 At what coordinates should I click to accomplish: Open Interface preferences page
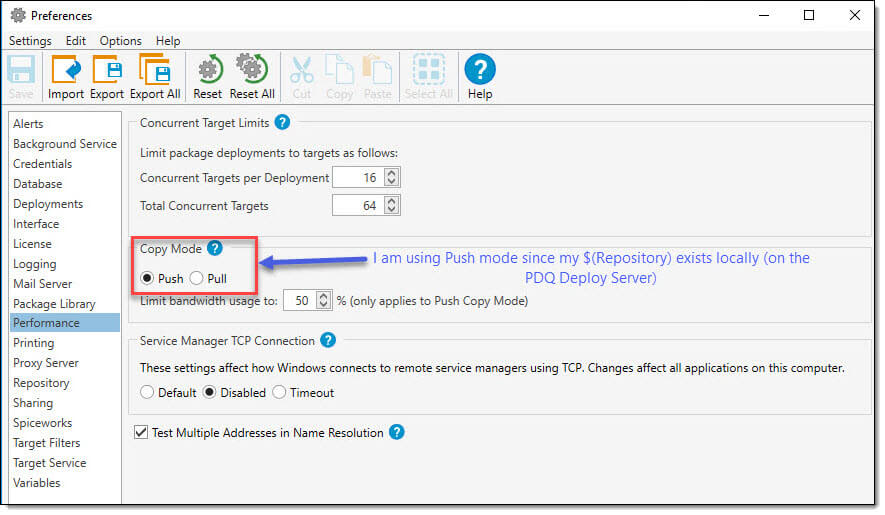(65, 224)
